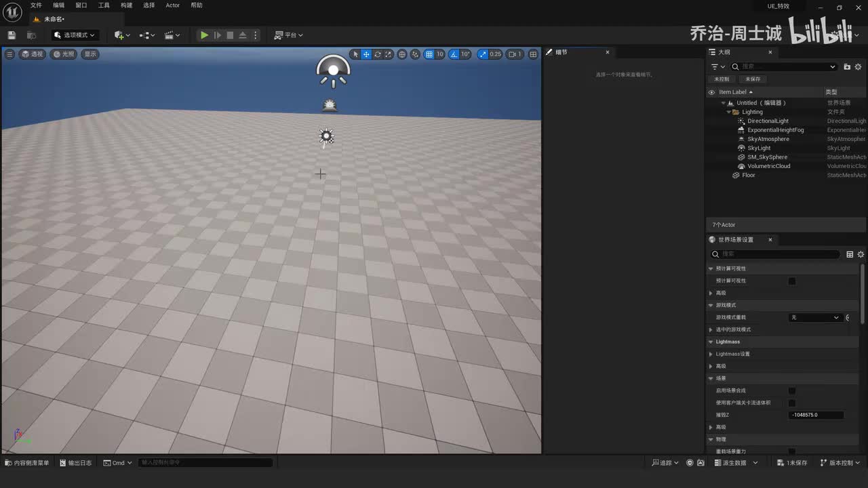868x488 pixels.
Task: Click the stop playback button
Action: 230,35
